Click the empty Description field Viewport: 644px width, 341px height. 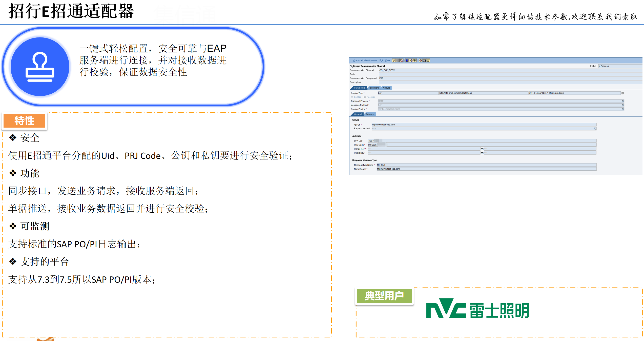[510, 82]
